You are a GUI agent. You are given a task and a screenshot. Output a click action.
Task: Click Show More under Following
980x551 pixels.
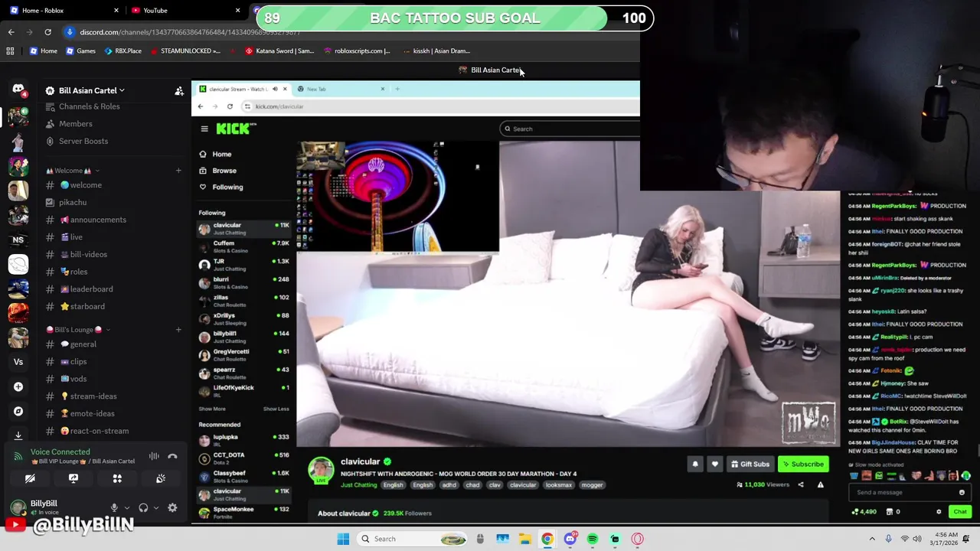[212, 409]
